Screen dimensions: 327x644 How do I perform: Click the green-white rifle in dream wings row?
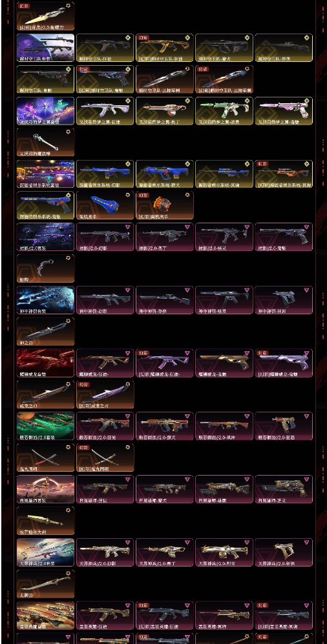(224, 111)
